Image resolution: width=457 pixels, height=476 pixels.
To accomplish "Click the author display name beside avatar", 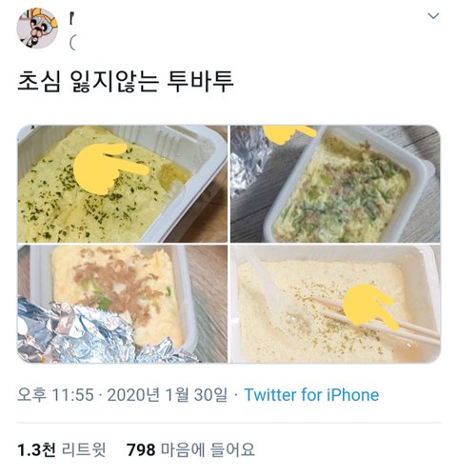I will pyautogui.click(x=72, y=20).
